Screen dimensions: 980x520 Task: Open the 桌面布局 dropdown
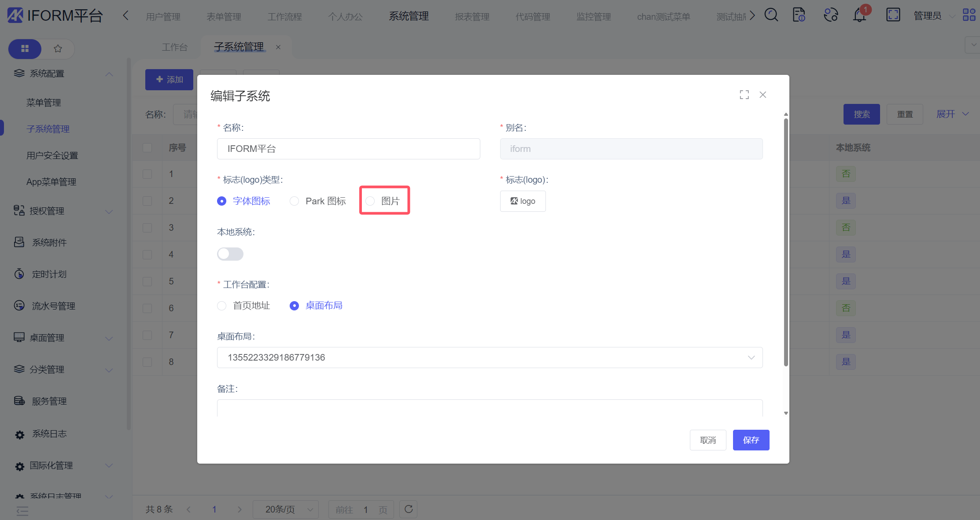(489, 358)
